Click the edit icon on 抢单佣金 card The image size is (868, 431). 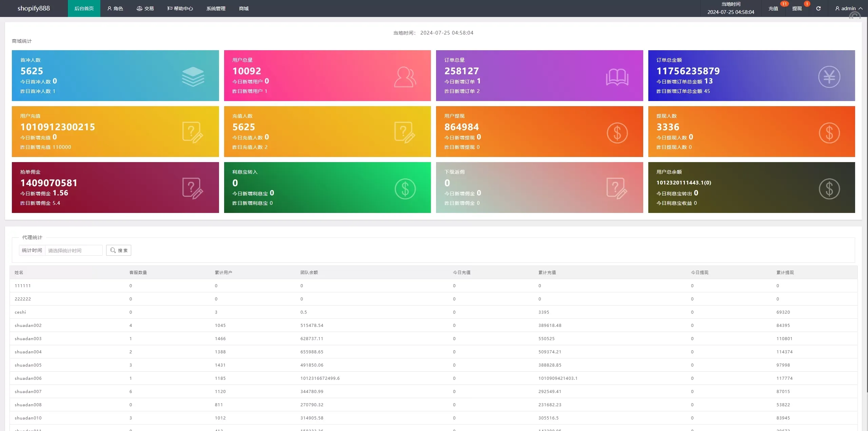(x=193, y=188)
